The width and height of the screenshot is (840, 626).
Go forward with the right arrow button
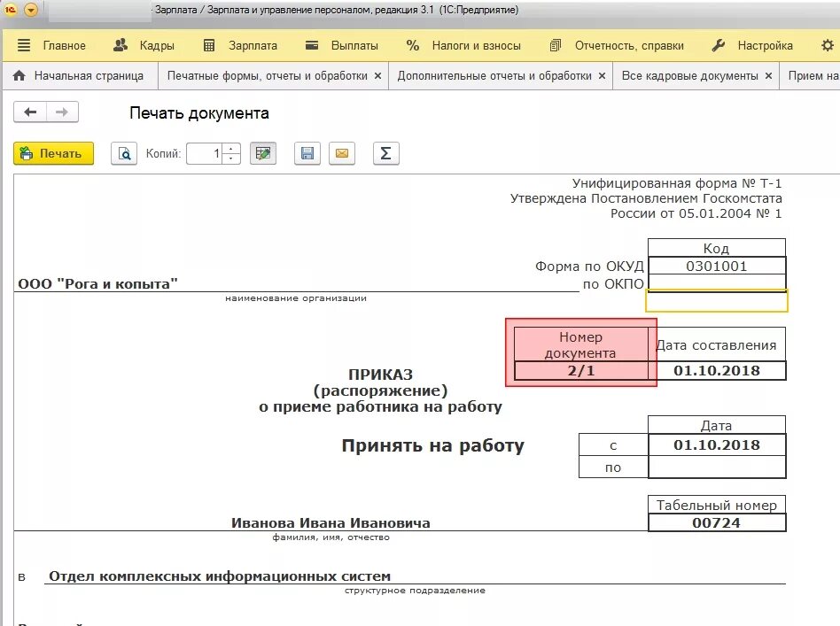pyautogui.click(x=62, y=112)
